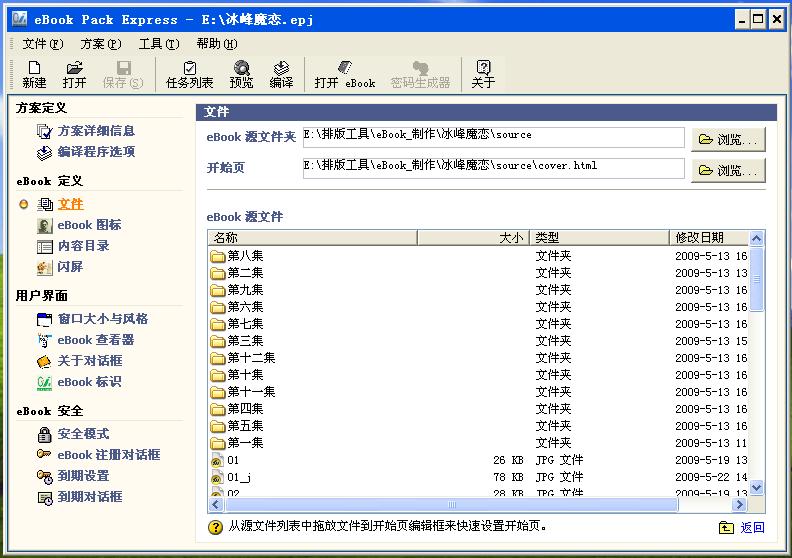Image resolution: width=792 pixels, height=558 pixels.
Task: Select the 第二集 folder
Action: [x=237, y=273]
